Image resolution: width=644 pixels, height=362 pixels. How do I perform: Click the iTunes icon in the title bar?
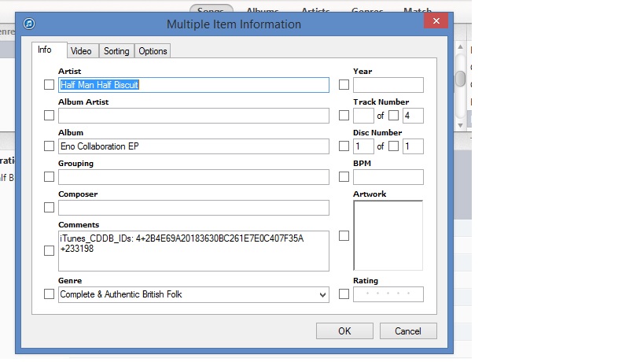click(29, 24)
